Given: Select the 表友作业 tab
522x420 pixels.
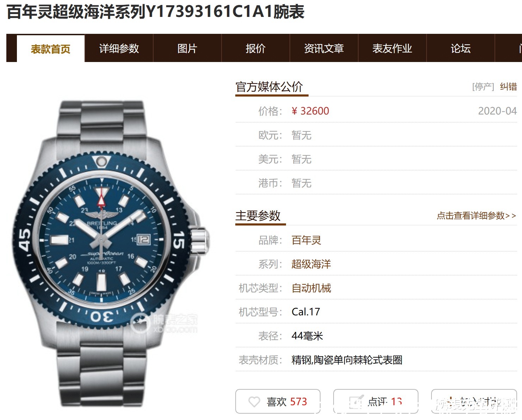Looking at the screenshot, I should tap(392, 48).
